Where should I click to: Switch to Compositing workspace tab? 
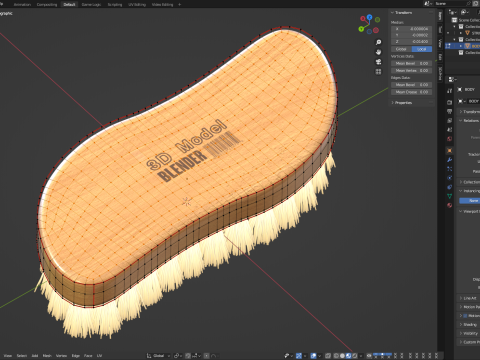(x=47, y=4)
